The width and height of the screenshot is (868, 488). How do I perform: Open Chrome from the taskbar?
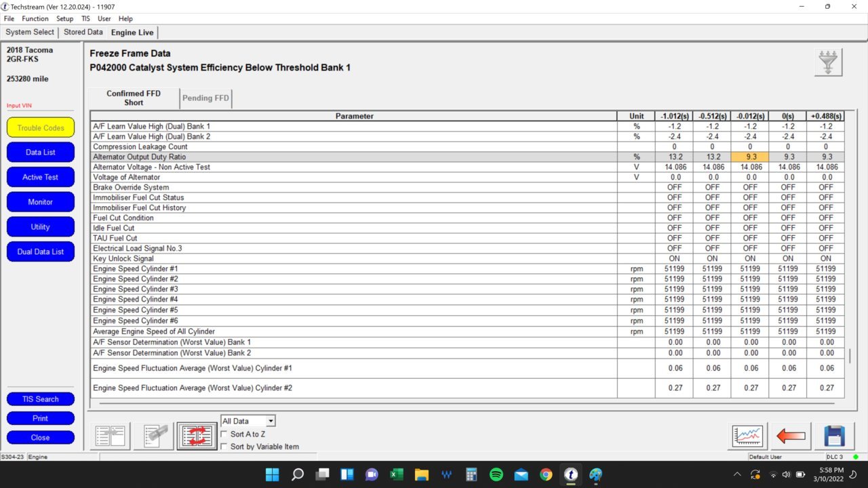pos(546,474)
